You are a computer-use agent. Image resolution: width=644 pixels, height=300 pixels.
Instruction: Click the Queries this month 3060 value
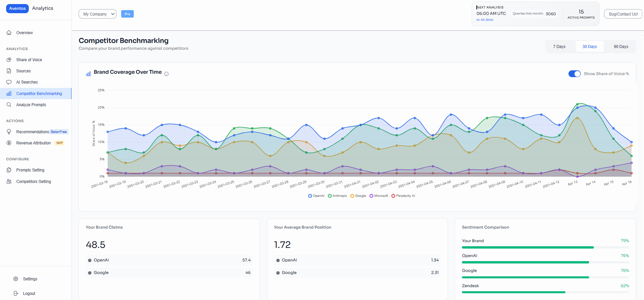click(x=551, y=14)
